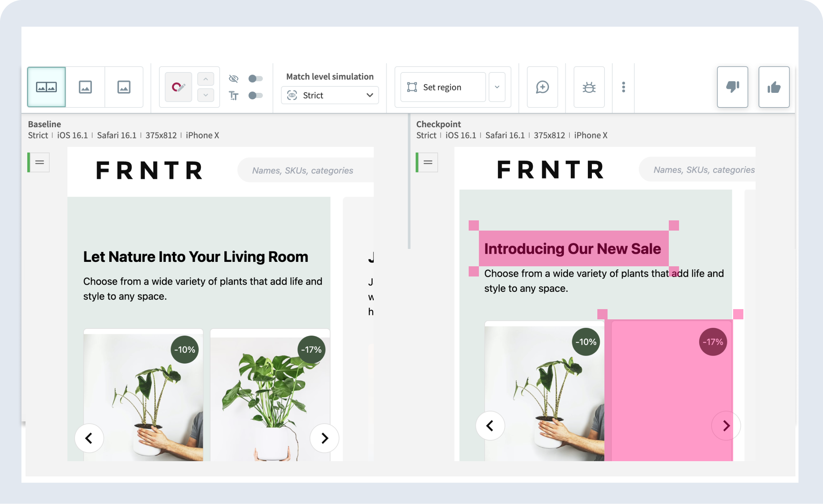Click the vertical divider scrollbar between panels

(409, 181)
